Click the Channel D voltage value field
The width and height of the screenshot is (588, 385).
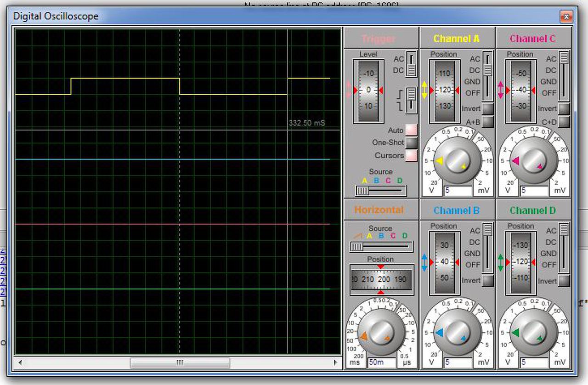click(534, 362)
